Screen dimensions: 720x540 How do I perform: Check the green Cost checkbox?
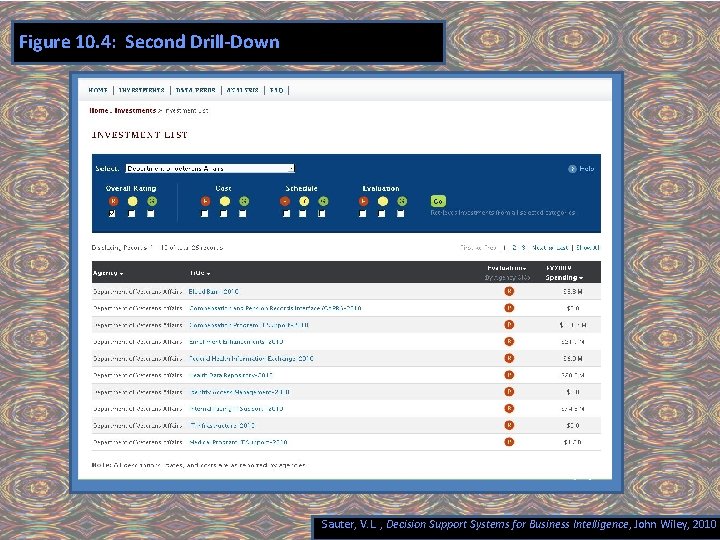[x=242, y=214]
